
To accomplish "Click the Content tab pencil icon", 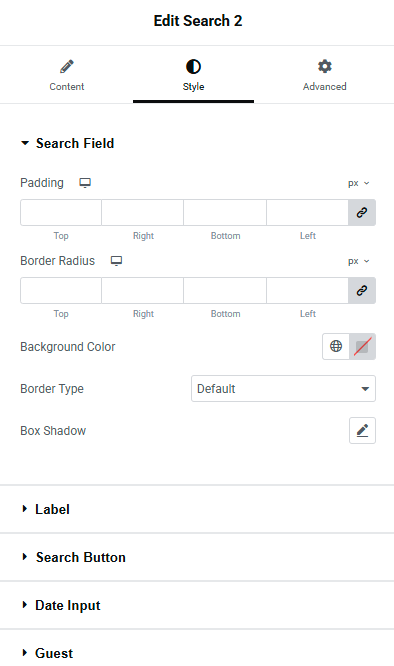I will 67,67.
